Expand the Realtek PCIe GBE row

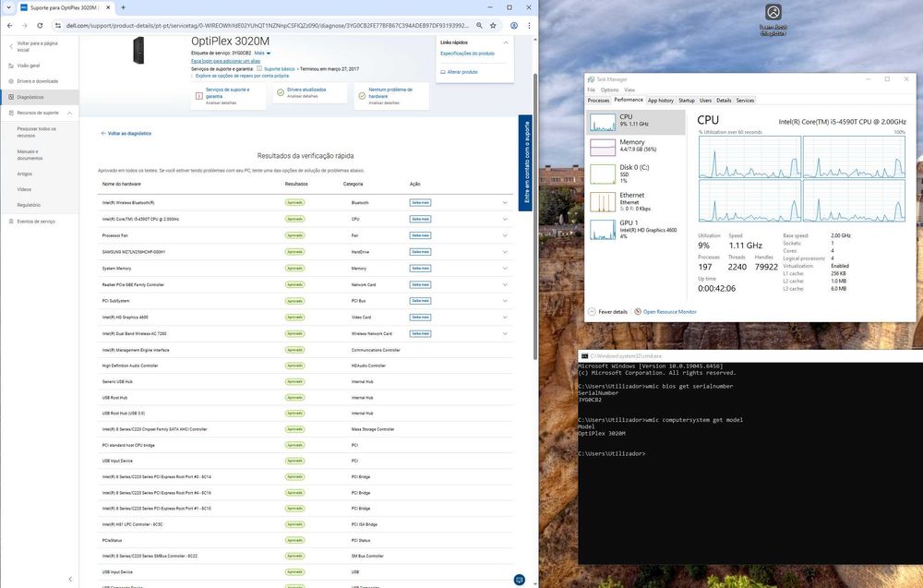pyautogui.click(x=505, y=285)
